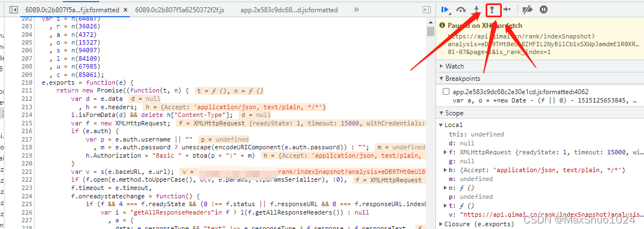
Task: Show more open file tabs chevron
Action: (356, 9)
